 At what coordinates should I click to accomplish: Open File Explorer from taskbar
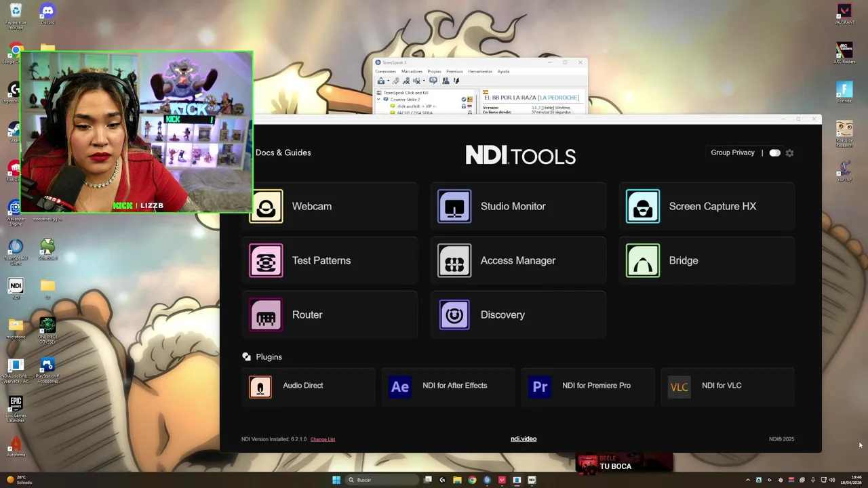point(457,480)
